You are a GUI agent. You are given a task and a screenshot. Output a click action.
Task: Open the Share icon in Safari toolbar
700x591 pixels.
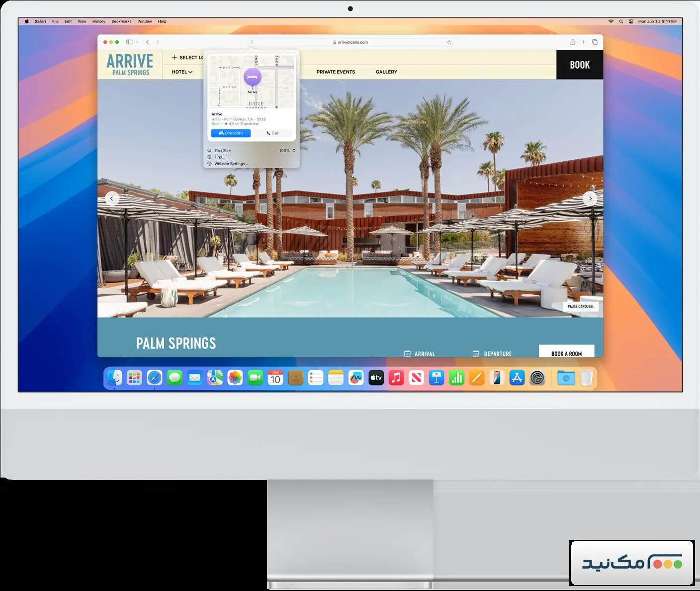point(572,42)
